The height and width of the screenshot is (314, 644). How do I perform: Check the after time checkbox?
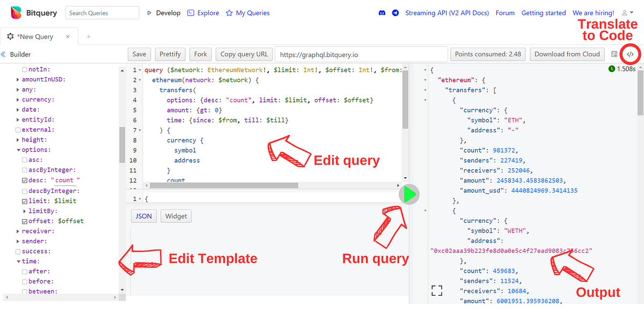(x=24, y=272)
